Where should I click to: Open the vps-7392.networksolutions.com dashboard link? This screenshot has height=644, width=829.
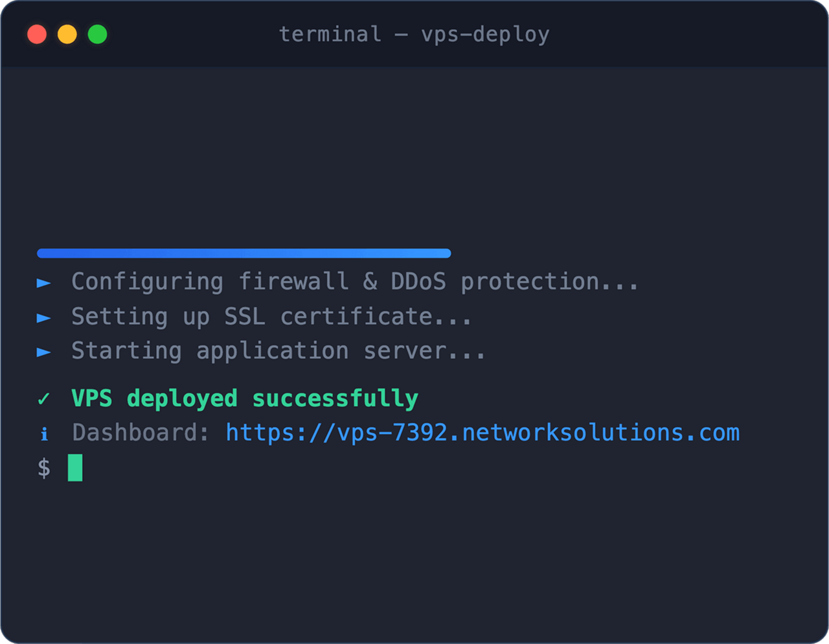483,433
